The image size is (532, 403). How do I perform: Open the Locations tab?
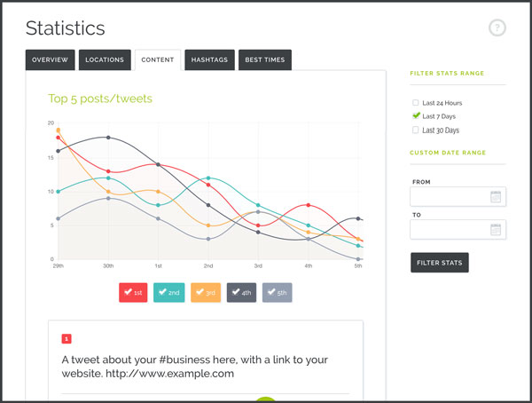[x=105, y=60]
